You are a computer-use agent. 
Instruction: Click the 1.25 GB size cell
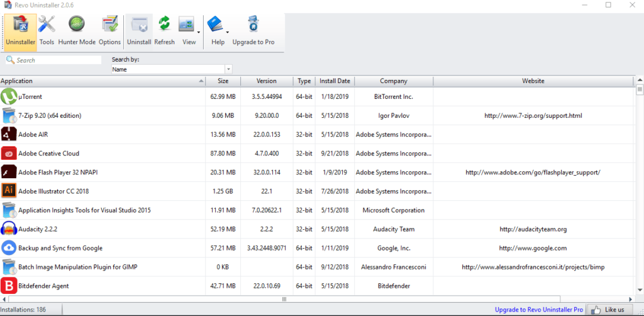223,191
